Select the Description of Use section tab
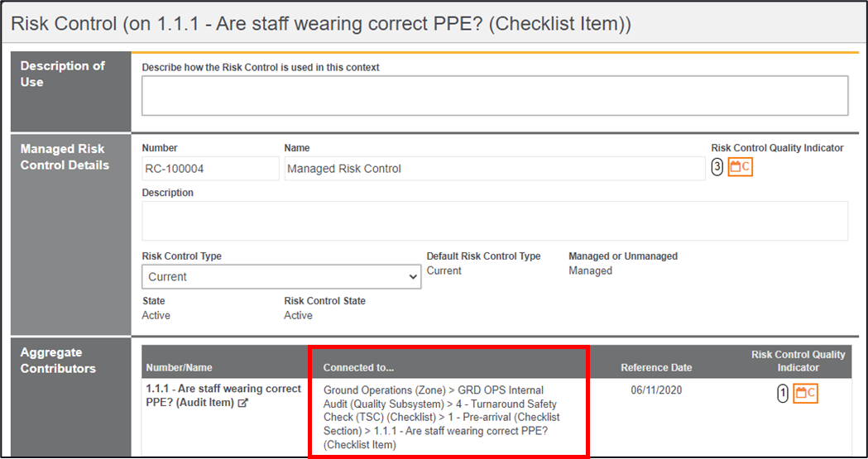This screenshot has width=868, height=459. [x=63, y=74]
